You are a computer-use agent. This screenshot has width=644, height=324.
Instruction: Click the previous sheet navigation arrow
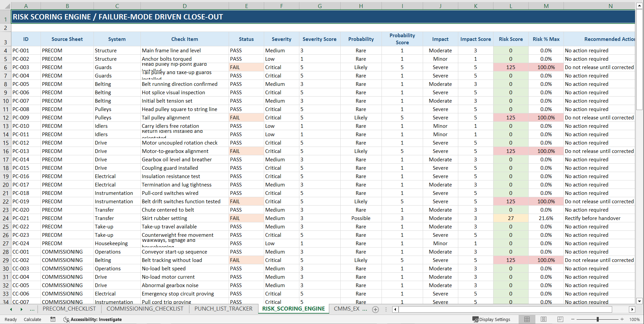10,309
